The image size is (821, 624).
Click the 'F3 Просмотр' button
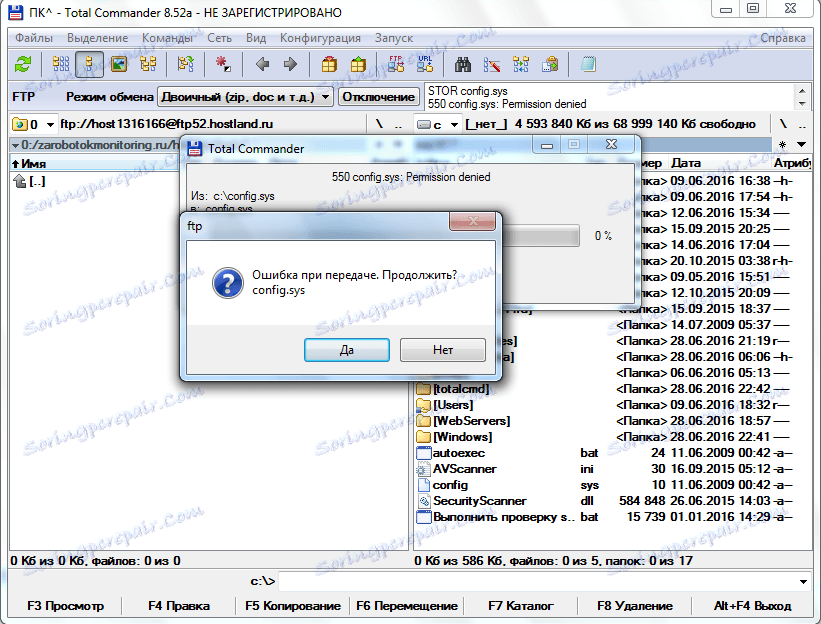point(65,606)
